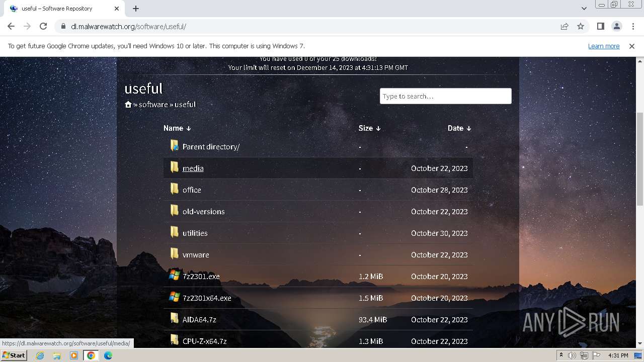The height and width of the screenshot is (362, 644).
Task: Expand the tab search dropdown
Action: tap(584, 9)
